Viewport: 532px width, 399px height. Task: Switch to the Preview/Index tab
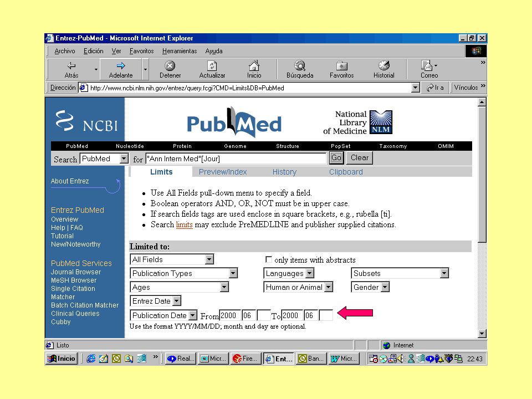(223, 172)
